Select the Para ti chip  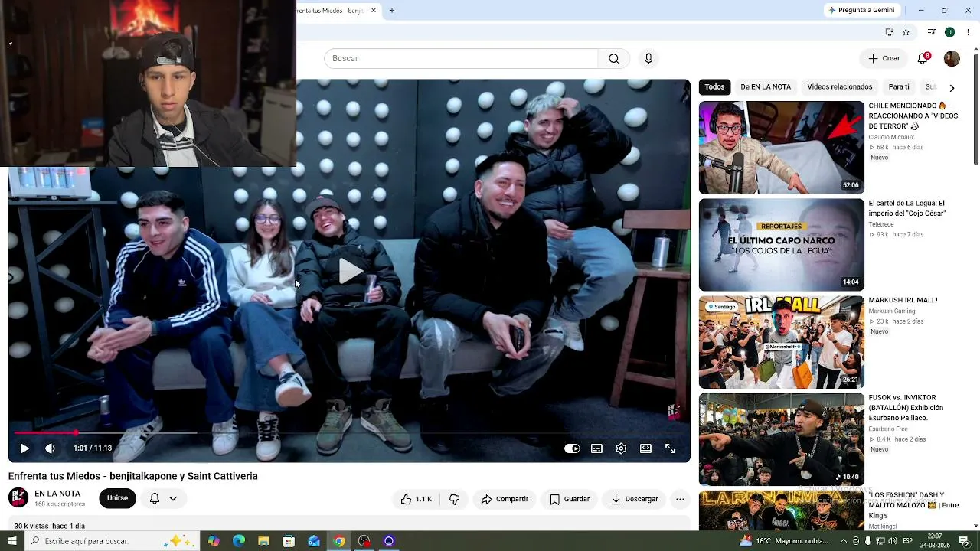[x=899, y=87]
